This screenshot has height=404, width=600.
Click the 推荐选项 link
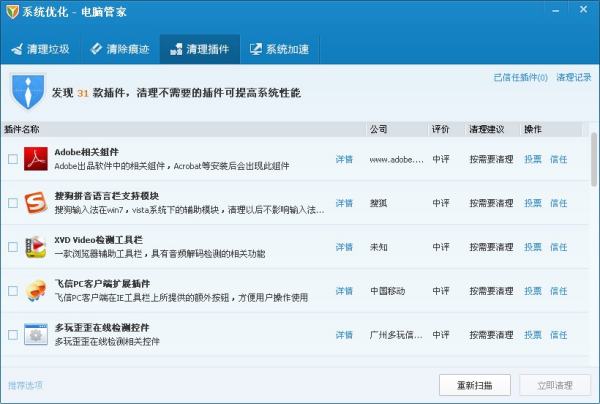coord(25,385)
